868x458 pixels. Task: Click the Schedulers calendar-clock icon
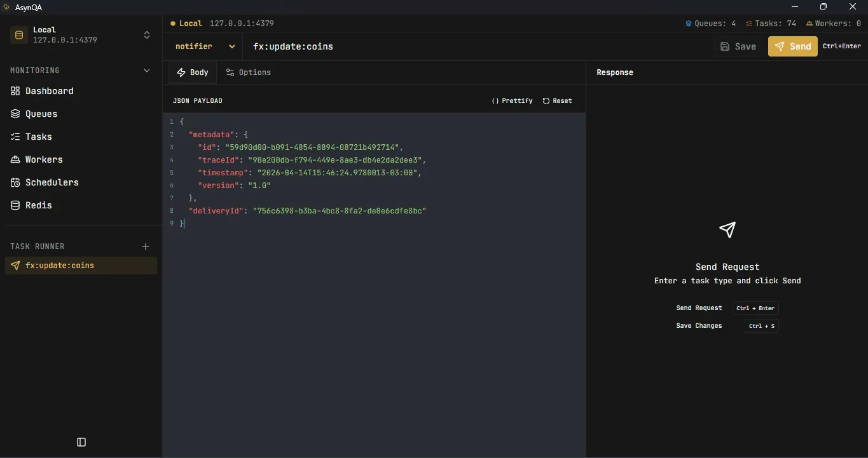[x=15, y=182]
